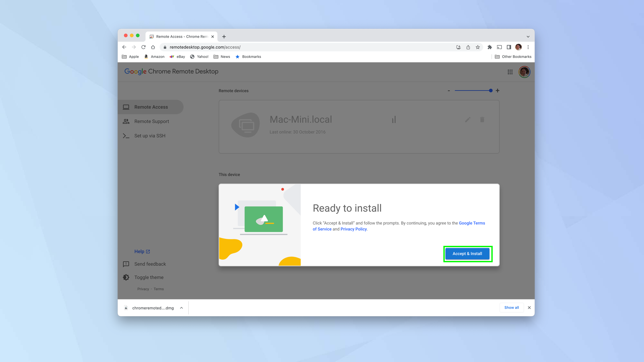
Task: Dismiss the chromeremoted....dmg download bar
Action: pos(529,308)
